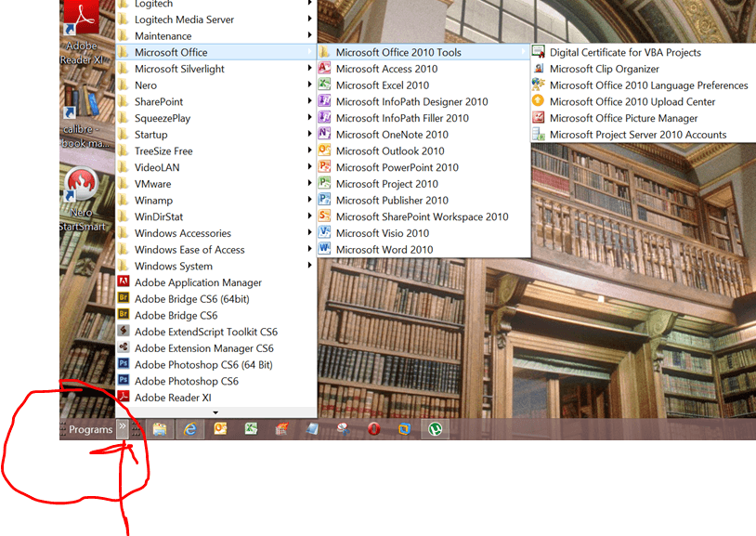Open Adobe Photoshop CS6 (64 Bit) entry
The image size is (756, 536).
point(202,365)
